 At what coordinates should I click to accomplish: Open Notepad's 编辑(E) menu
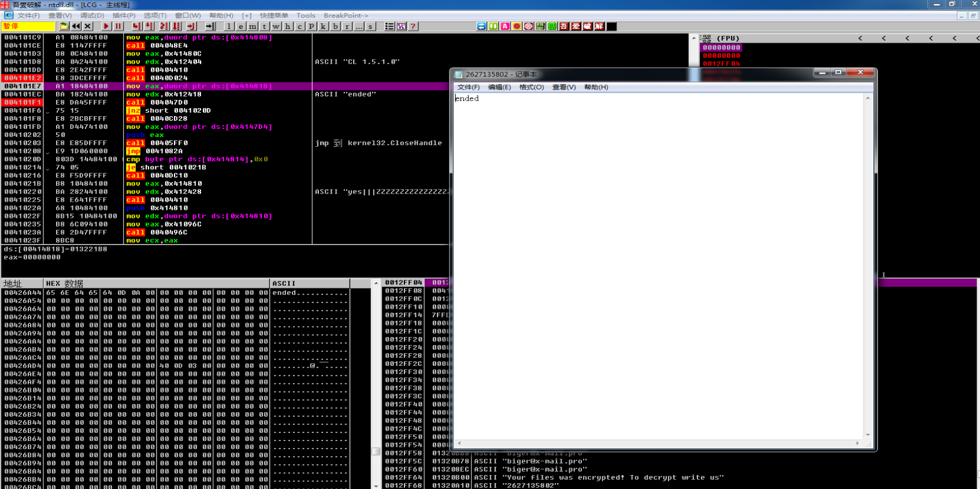499,87
